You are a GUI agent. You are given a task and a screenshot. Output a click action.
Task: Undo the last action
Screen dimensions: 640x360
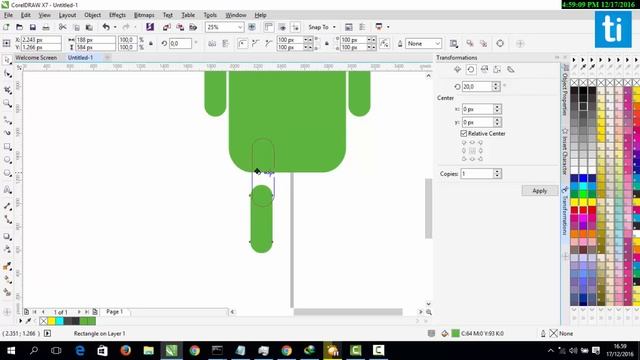click(x=106, y=27)
